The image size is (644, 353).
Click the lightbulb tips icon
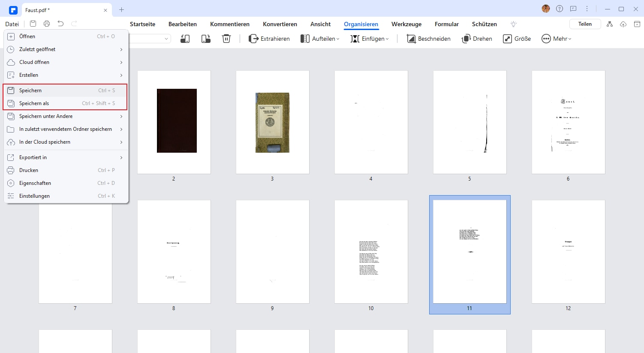click(514, 24)
